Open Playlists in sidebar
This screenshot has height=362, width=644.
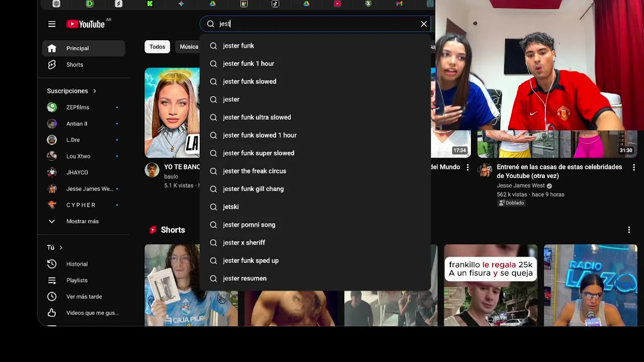(84, 281)
